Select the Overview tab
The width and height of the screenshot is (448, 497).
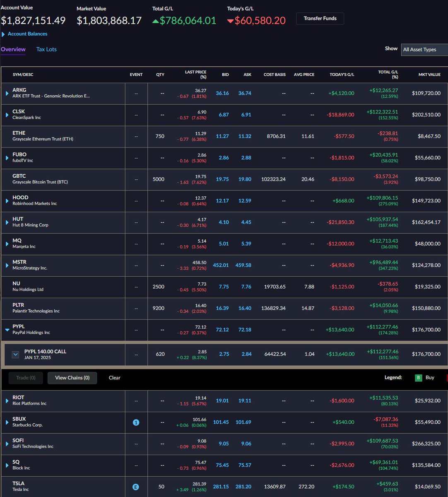click(x=13, y=49)
